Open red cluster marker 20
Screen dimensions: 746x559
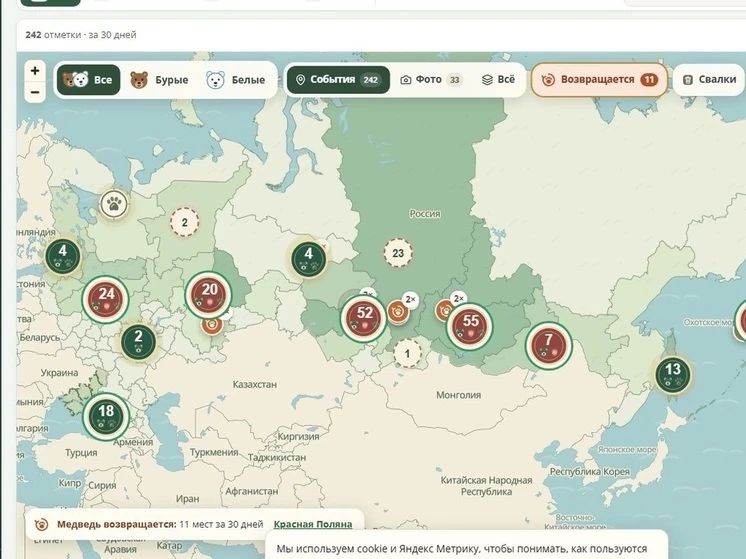pos(209,294)
